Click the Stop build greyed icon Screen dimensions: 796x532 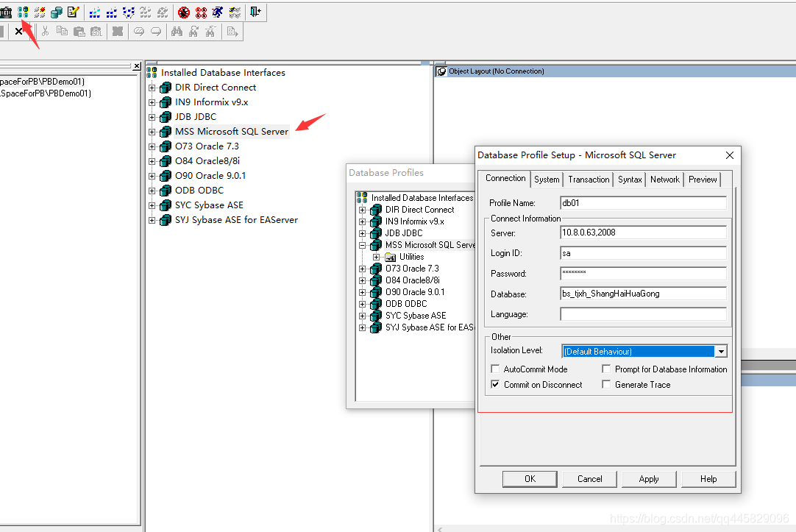click(163, 13)
